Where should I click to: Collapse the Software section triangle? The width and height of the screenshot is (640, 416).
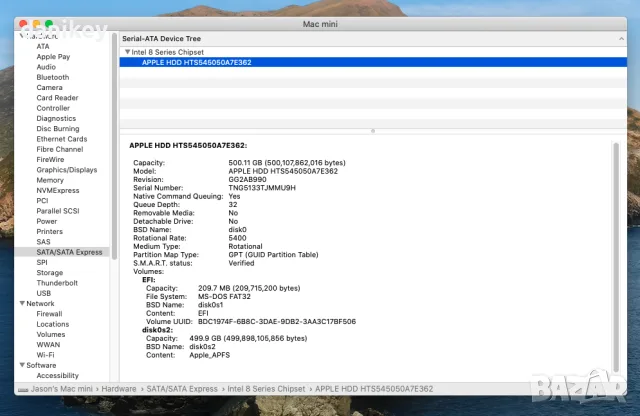[22, 365]
